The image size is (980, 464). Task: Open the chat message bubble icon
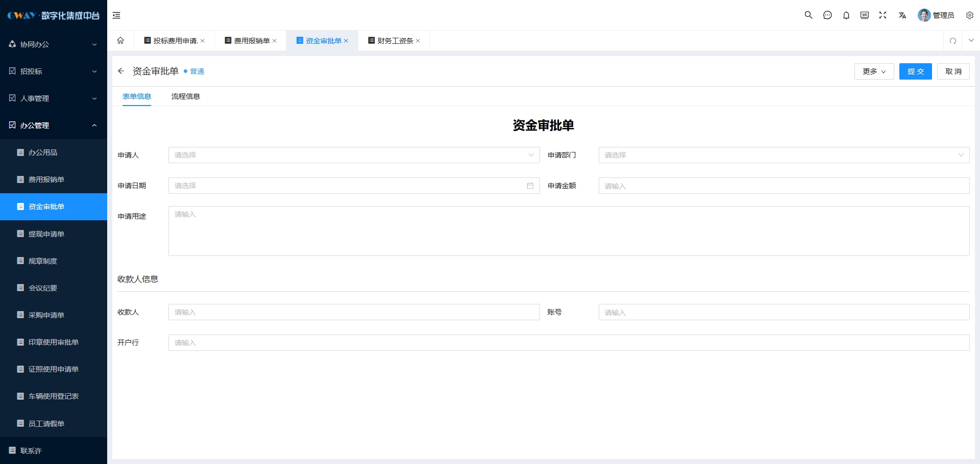[827, 15]
